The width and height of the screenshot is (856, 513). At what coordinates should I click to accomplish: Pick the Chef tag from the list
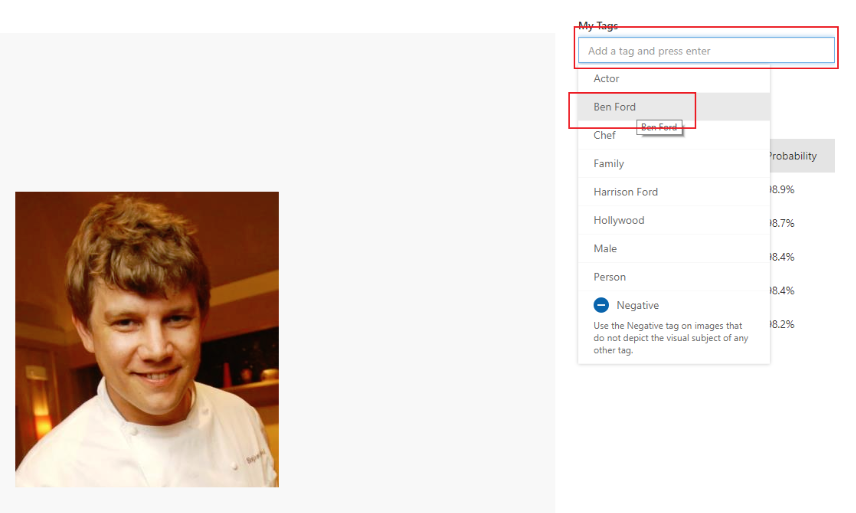pos(604,135)
